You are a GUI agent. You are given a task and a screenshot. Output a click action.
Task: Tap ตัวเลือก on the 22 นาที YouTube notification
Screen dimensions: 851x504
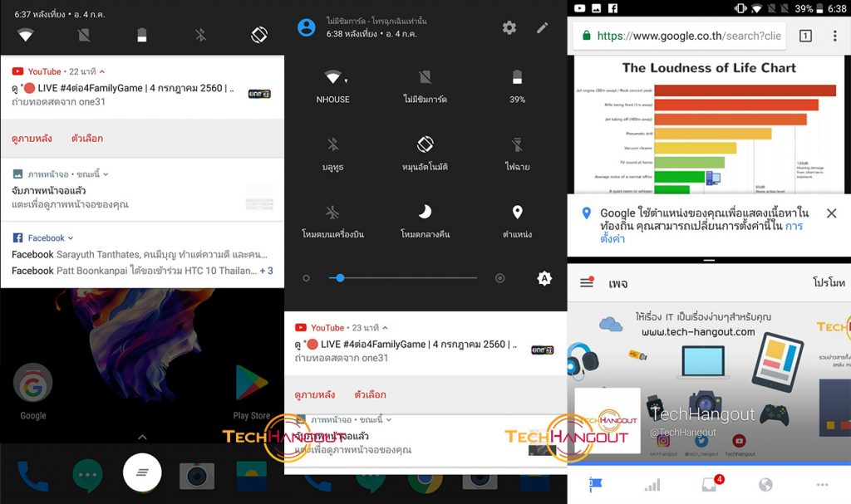[x=86, y=139]
